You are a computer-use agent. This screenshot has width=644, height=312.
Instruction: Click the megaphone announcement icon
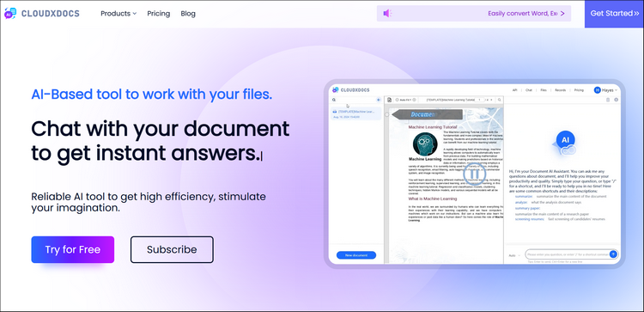pyautogui.click(x=387, y=14)
